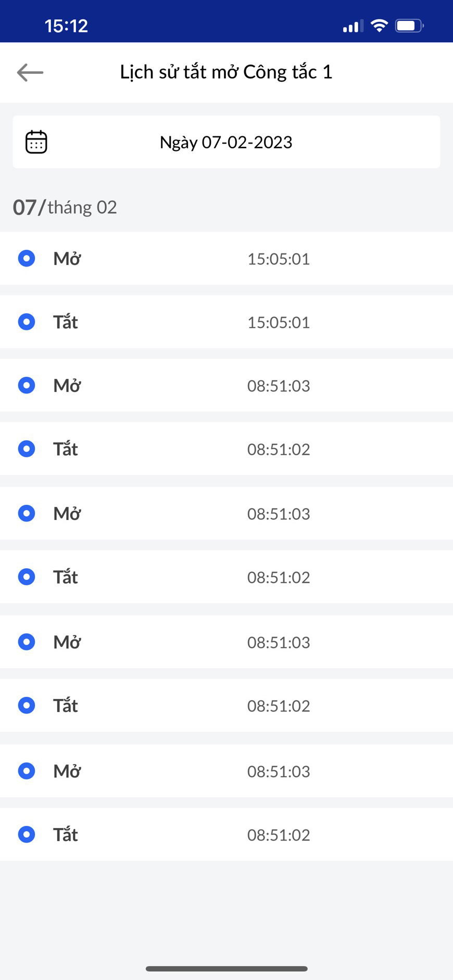Screen dimensions: 453x980
Task: Tap the Wi-Fi status icon
Action: 379,26
